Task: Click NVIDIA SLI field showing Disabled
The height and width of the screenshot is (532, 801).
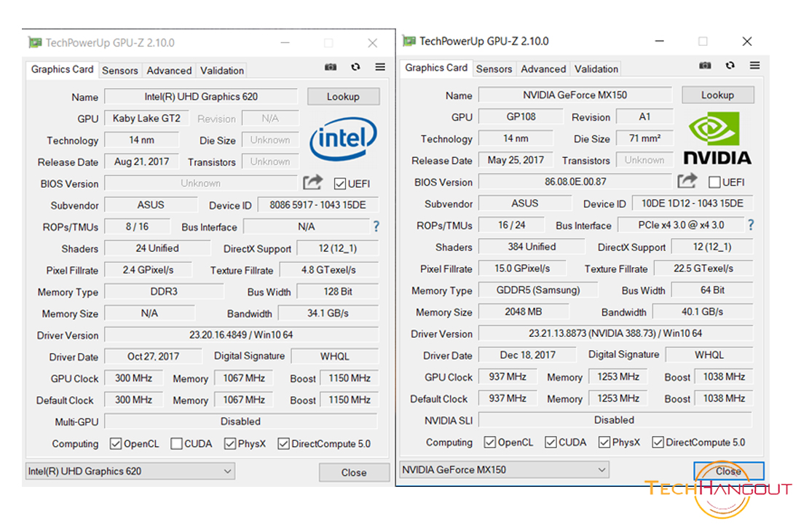Action: click(x=615, y=420)
